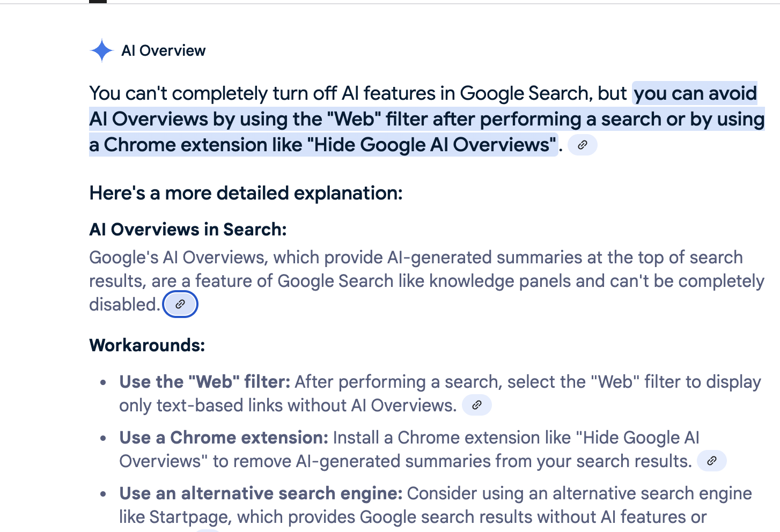Click the bullet dot before "Use an alternative"
Screen dimensions: 780x532
coord(104,494)
